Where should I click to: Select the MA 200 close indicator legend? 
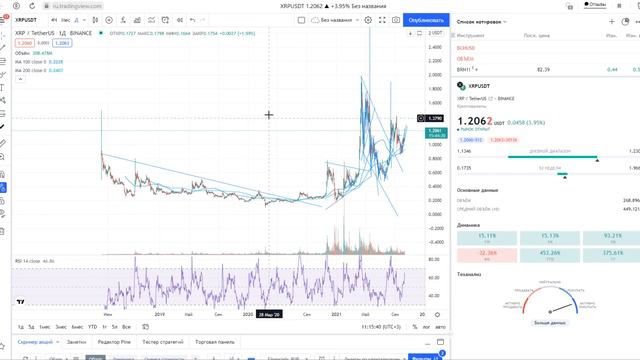39,70
